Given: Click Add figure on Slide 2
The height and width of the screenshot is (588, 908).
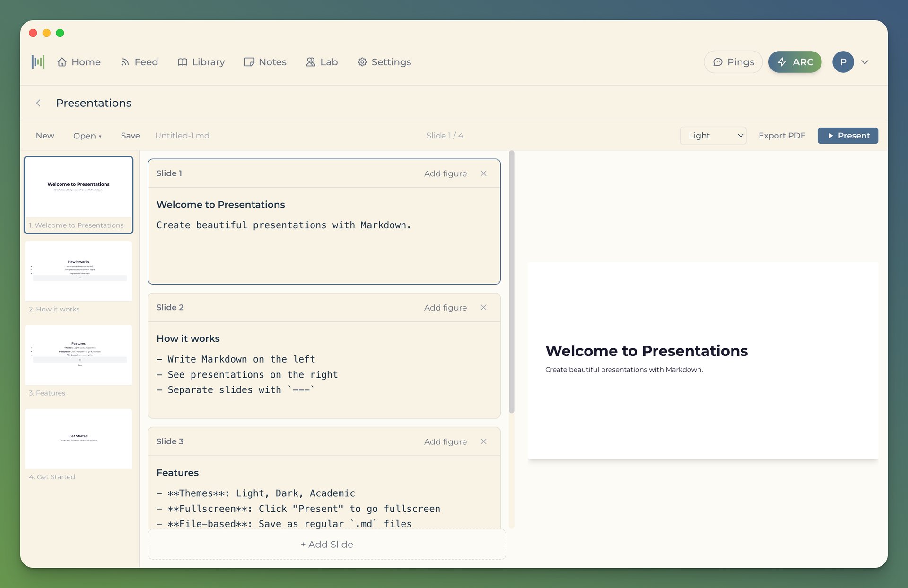Looking at the screenshot, I should [x=445, y=308].
